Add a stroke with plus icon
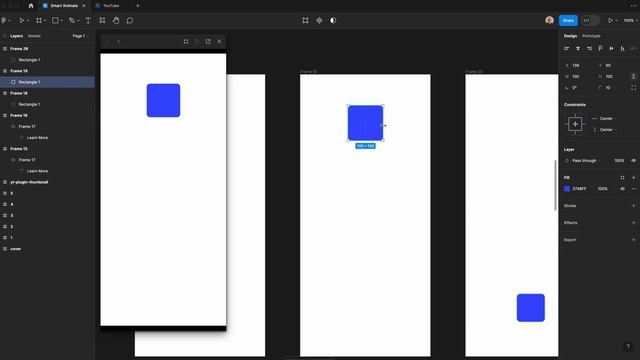Image resolution: width=640 pixels, height=360 pixels. coord(633,206)
